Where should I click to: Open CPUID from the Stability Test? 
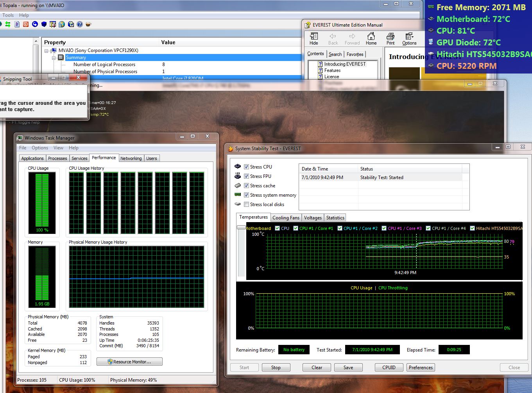[x=389, y=368]
